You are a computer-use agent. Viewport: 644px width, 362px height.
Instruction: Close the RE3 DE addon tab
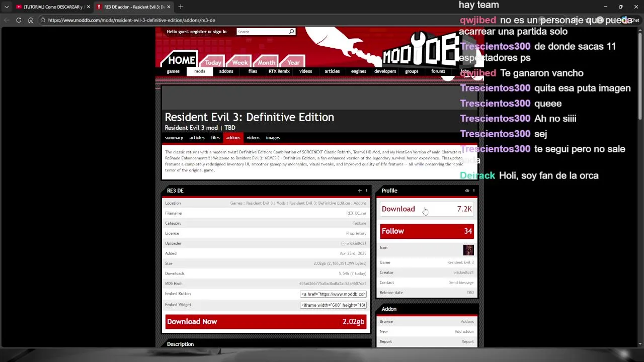coord(169,7)
